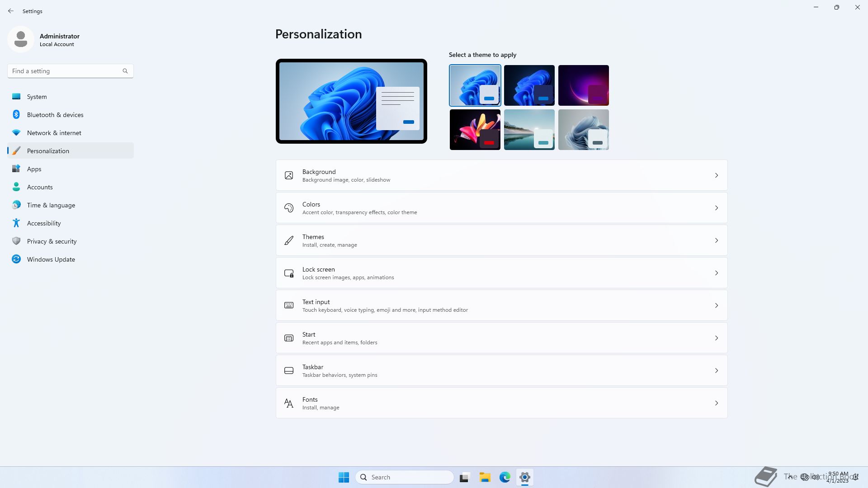
Task: Launch Microsoft Edge from the taskbar
Action: pos(505,477)
